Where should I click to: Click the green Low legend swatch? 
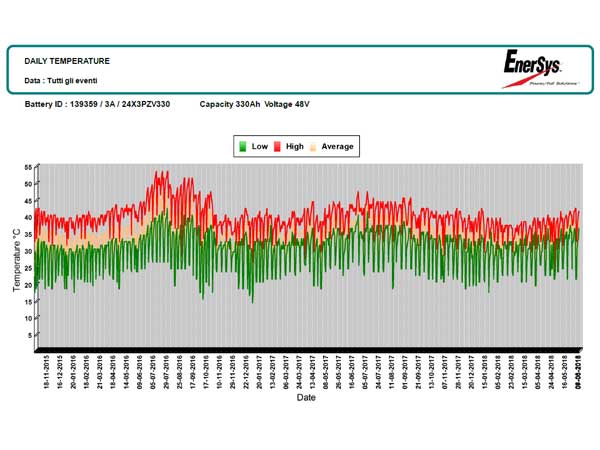click(x=242, y=146)
